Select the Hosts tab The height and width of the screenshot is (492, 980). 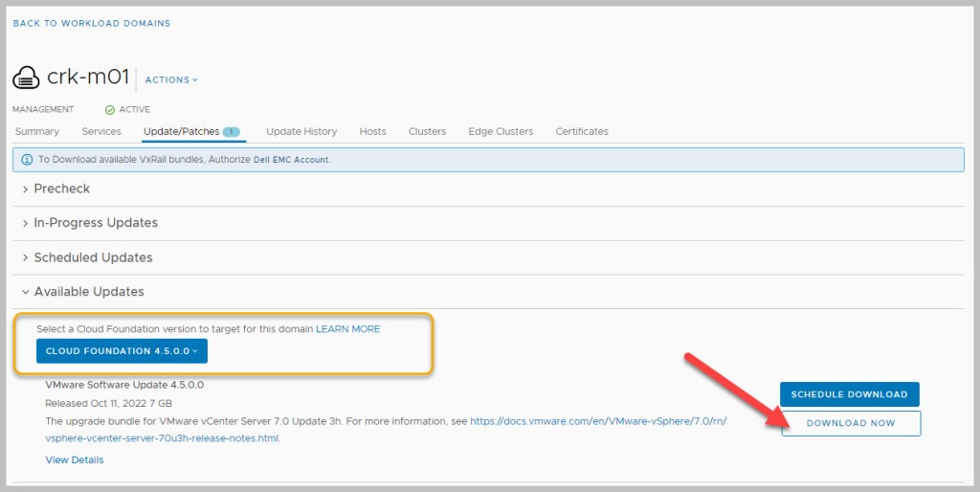coord(372,131)
